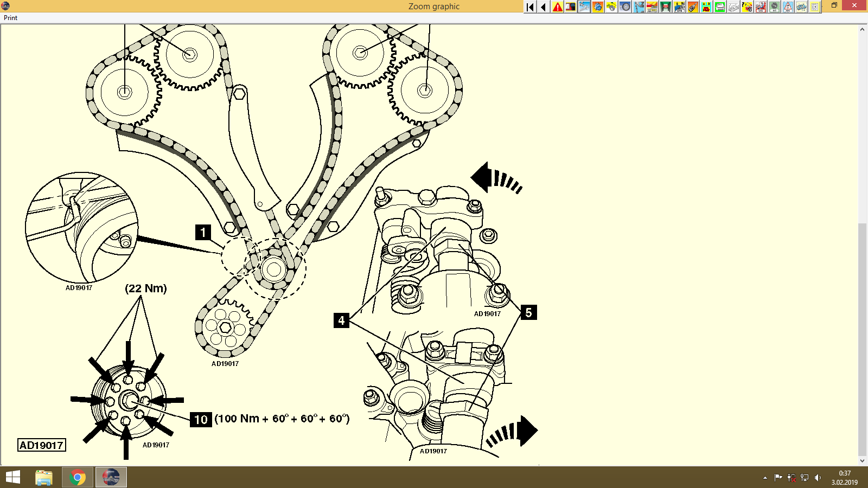This screenshot has height=488, width=868.
Task: Select the green vehicle lift icon
Action: click(x=665, y=8)
